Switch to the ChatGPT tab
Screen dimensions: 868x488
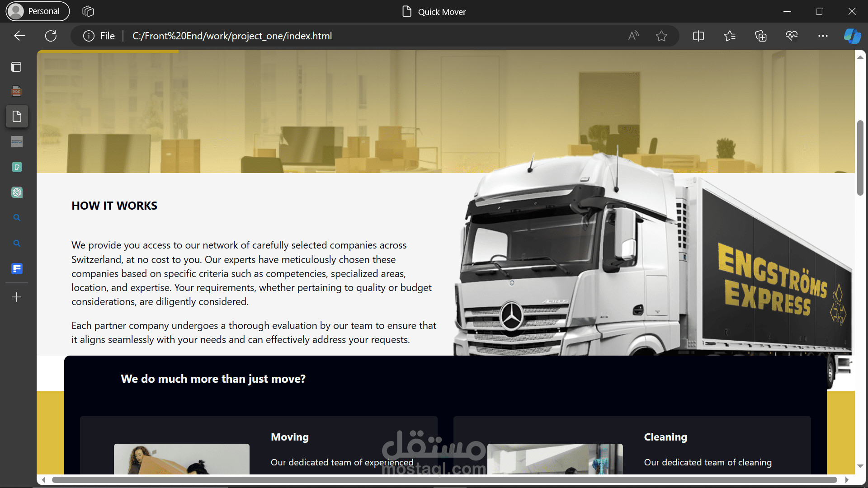coord(17,192)
